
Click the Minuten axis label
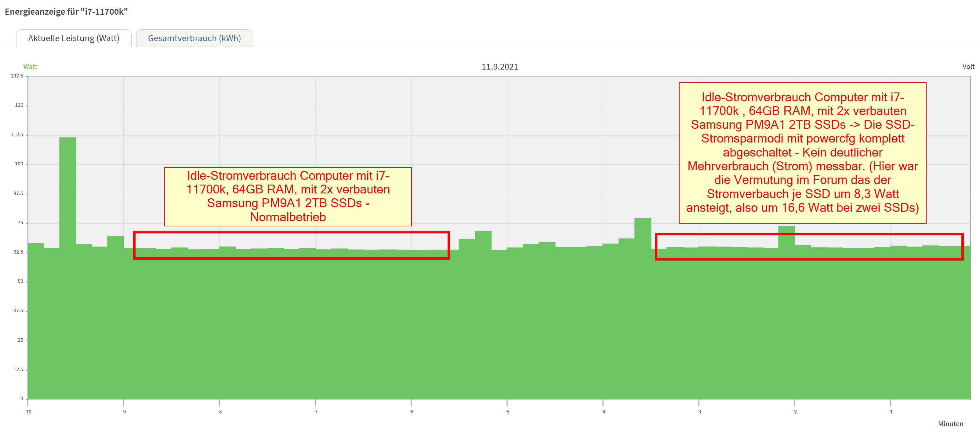[x=950, y=424]
